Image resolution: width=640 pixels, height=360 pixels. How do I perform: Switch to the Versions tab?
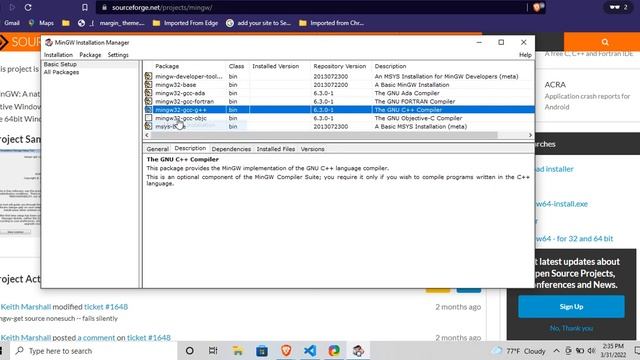point(313,149)
